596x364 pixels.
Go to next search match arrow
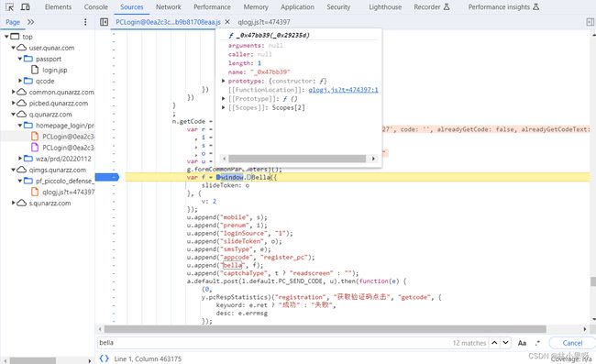[x=505, y=343]
